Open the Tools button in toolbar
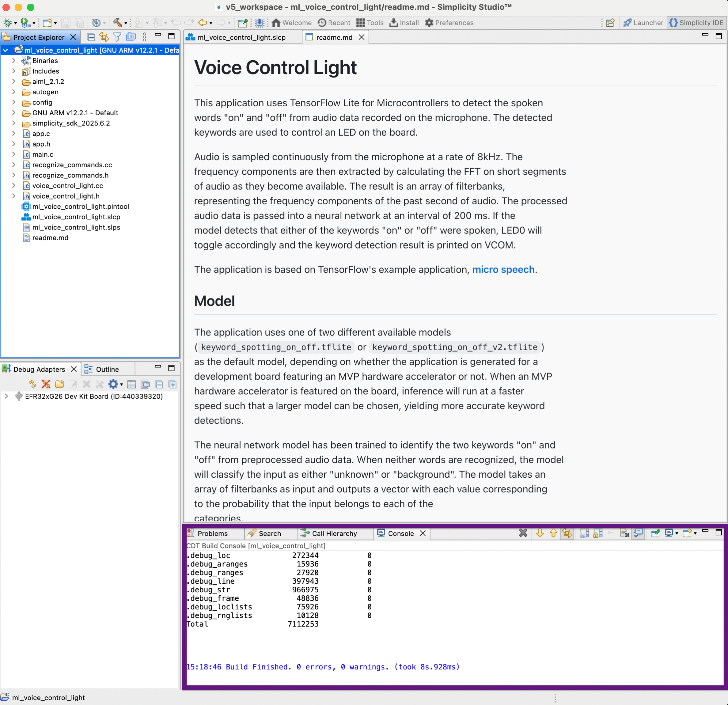728x705 pixels. pyautogui.click(x=370, y=23)
